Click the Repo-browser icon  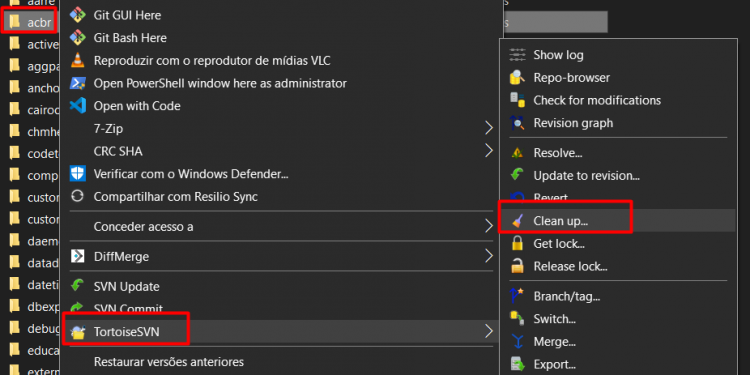[x=518, y=77]
